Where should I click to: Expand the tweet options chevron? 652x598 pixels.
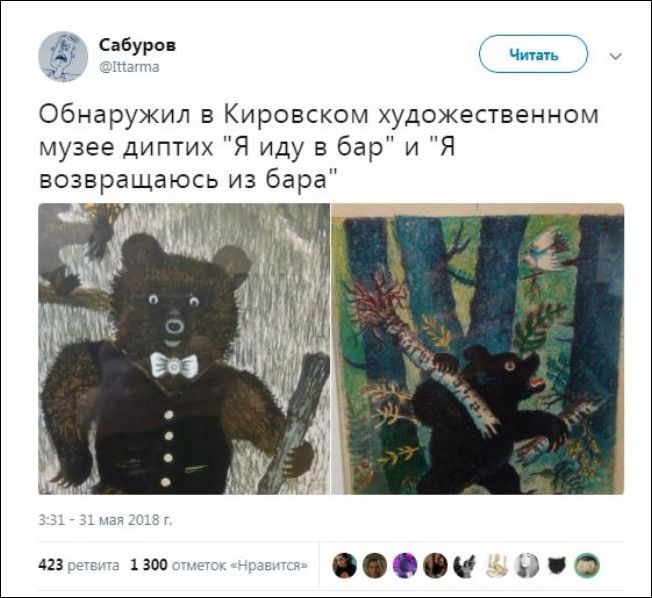615,56
